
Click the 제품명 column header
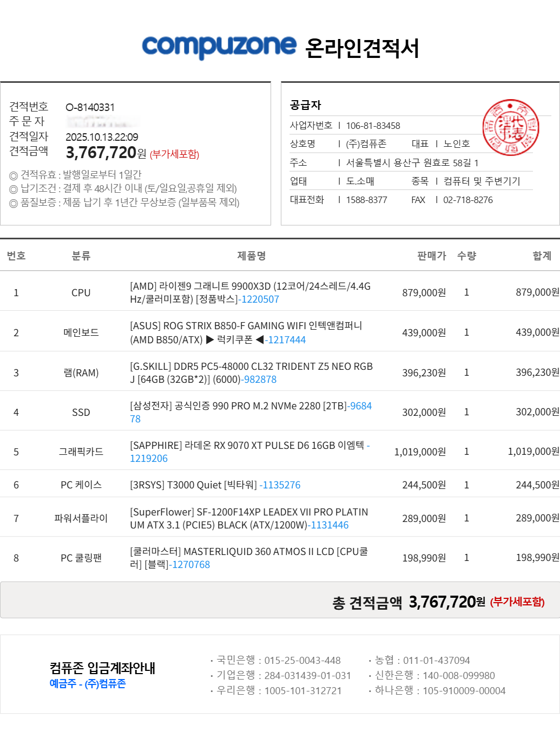(x=251, y=256)
